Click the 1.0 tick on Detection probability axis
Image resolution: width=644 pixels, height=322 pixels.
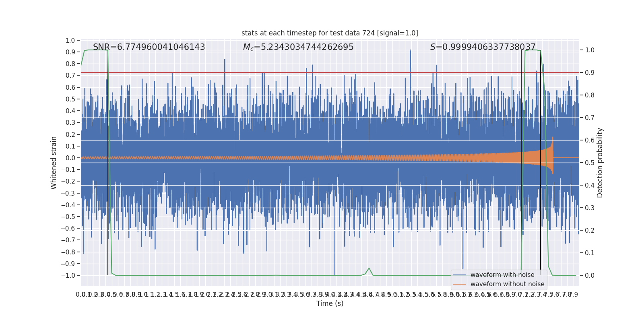point(590,50)
